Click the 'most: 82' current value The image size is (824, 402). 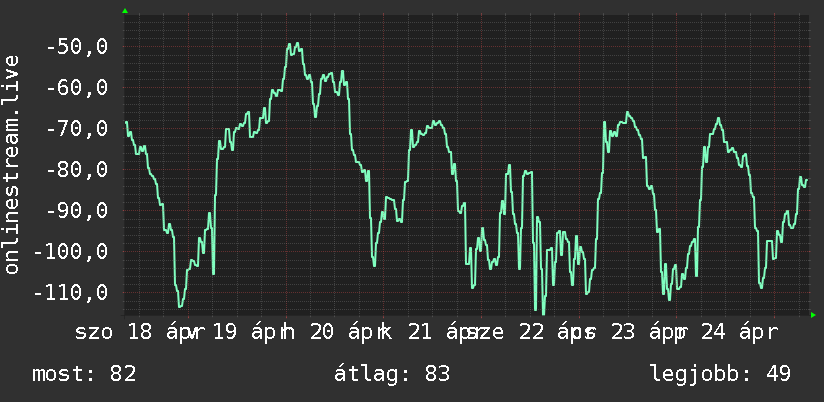pos(84,374)
